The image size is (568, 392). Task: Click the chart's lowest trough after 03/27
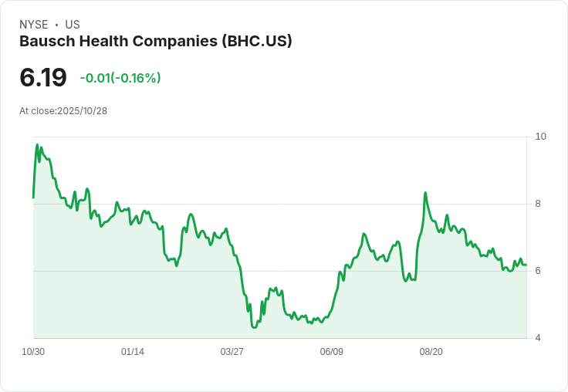point(254,327)
